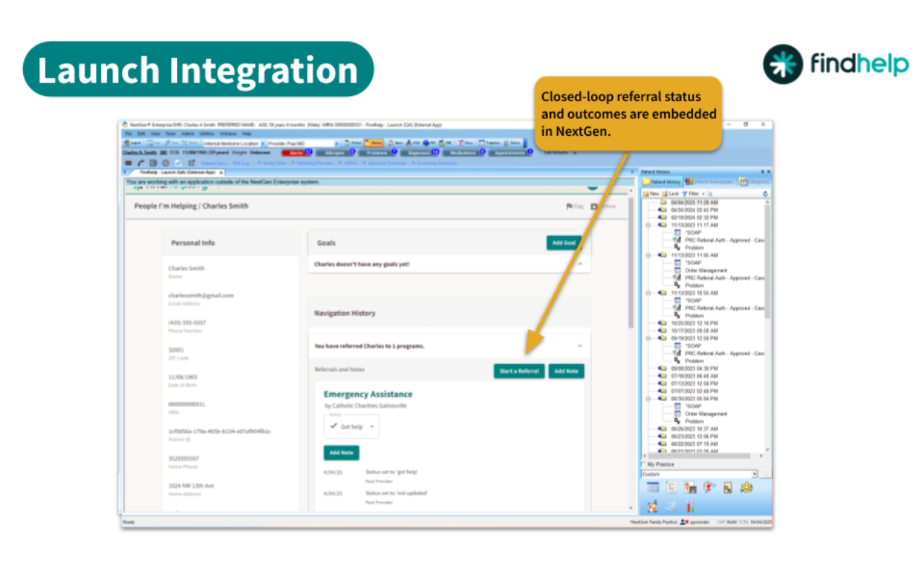Collapse the referred programs section chevron
The image size is (924, 578).
point(579,346)
